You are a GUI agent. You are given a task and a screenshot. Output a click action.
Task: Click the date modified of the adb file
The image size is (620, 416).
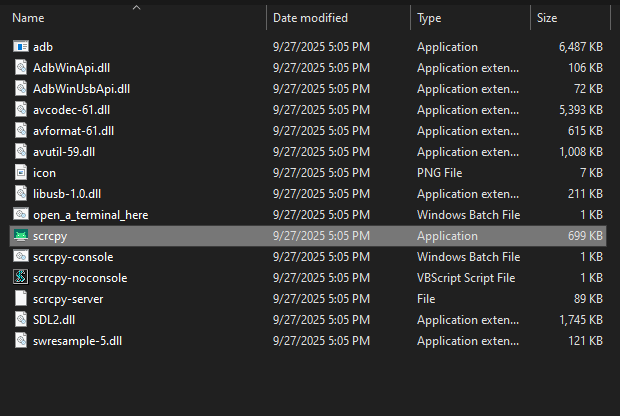tap(321, 47)
